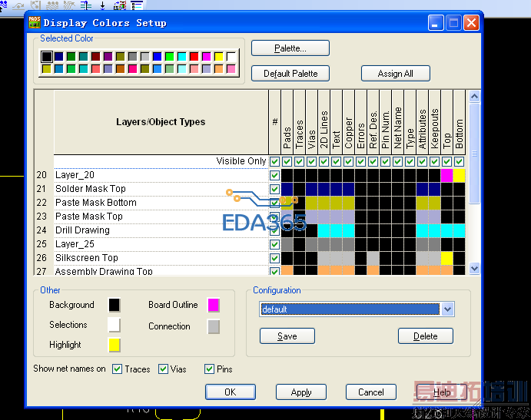Toggle Visible Only checkbox for Pads column
531x420 pixels.
[x=287, y=161]
